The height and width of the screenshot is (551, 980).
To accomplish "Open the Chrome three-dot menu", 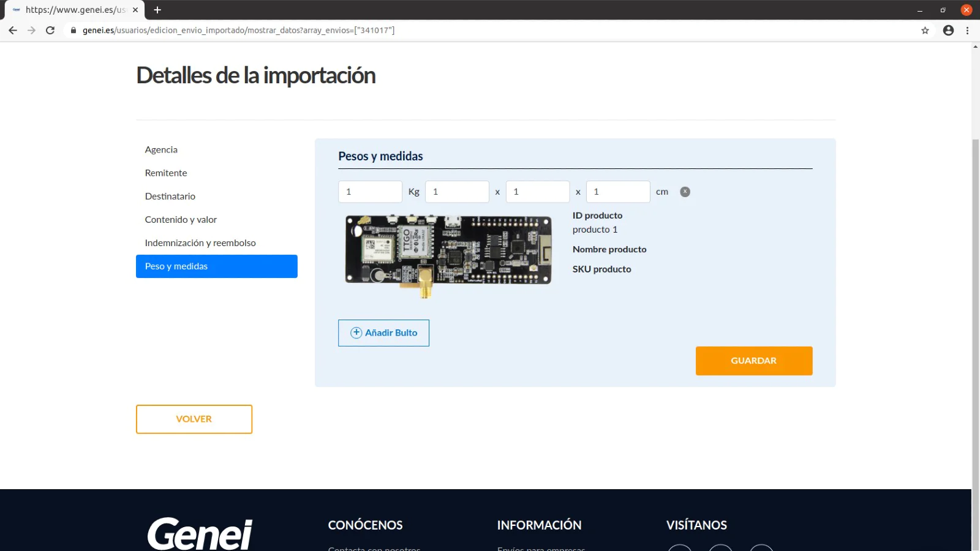I will (967, 30).
